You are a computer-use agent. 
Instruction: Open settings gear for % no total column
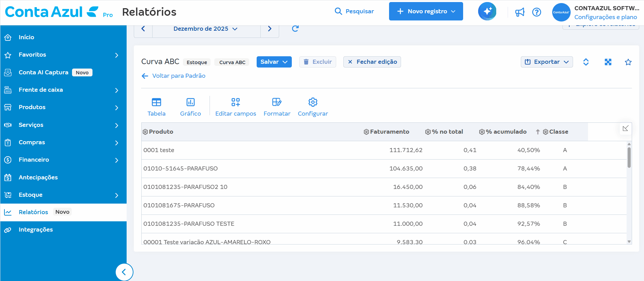pos(428,132)
